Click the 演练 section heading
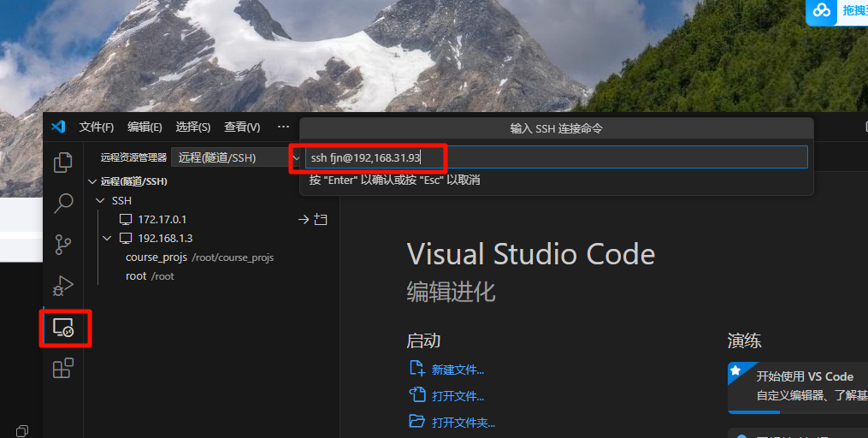The height and width of the screenshot is (438, 868). click(745, 340)
